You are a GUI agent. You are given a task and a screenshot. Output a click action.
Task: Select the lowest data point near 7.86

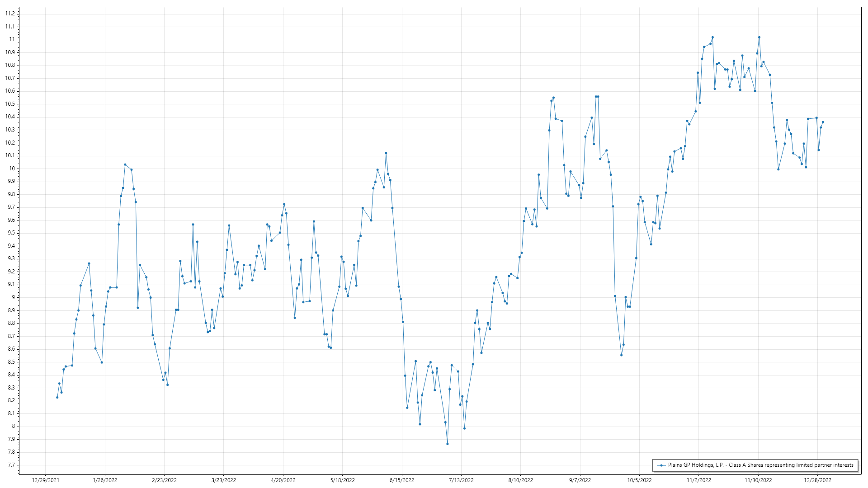(x=448, y=444)
